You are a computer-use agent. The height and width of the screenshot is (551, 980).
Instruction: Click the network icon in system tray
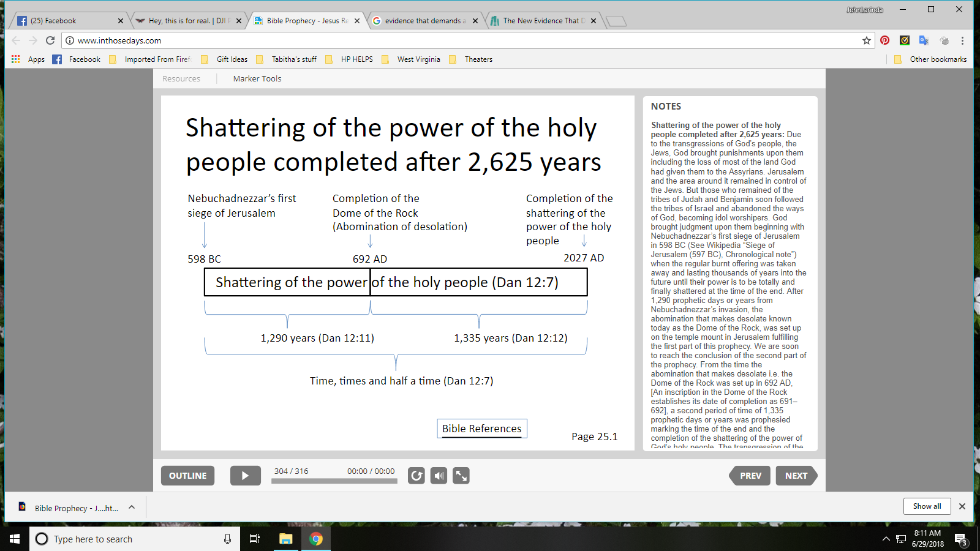(x=901, y=539)
